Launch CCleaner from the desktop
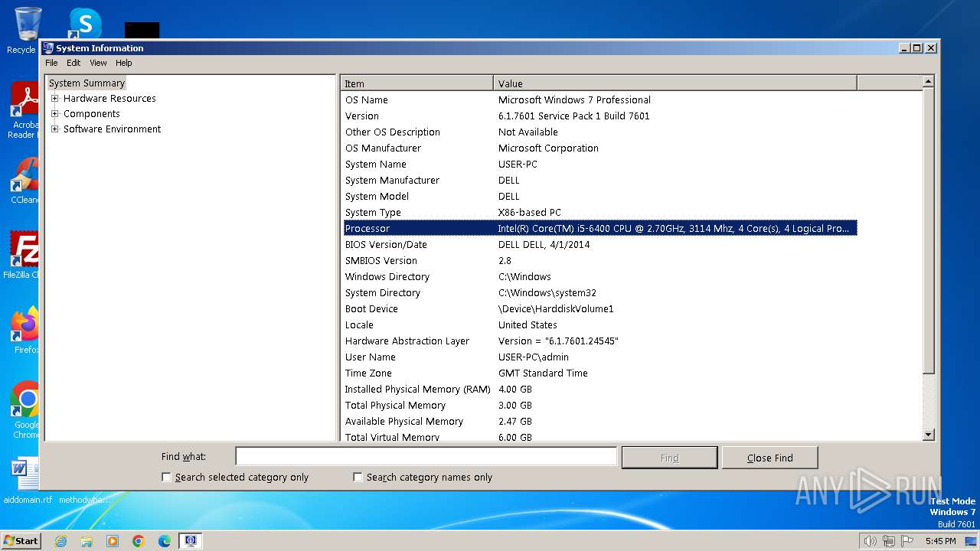 click(x=23, y=181)
